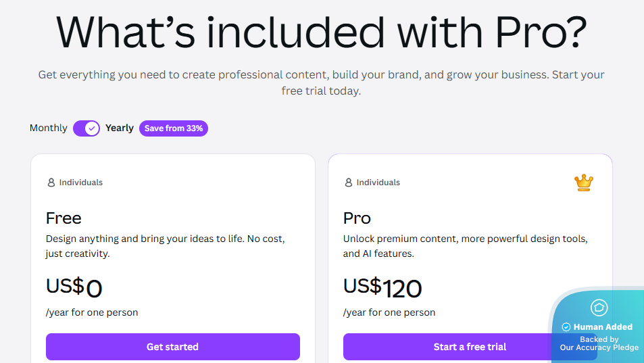
Task: Select the Monthly billing label
Action: tap(49, 128)
